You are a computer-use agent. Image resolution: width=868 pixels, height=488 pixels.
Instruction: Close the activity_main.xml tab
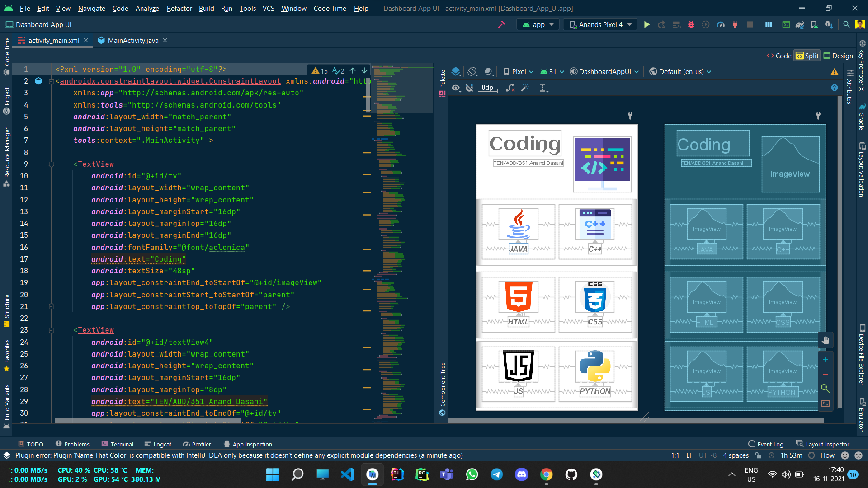[86, 40]
